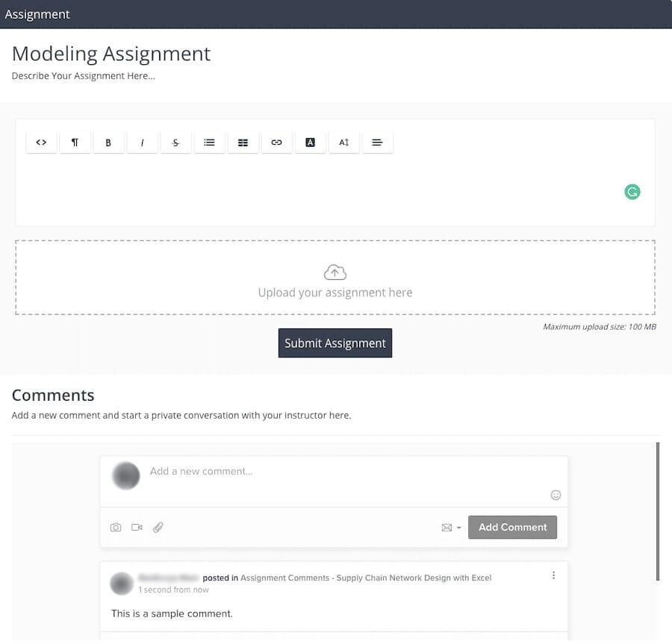Click the green Grammarly icon
The image size is (672, 644).
coord(632,192)
